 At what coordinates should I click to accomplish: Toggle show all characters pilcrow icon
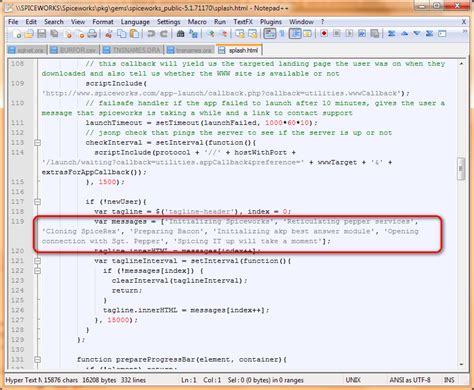click(x=282, y=34)
